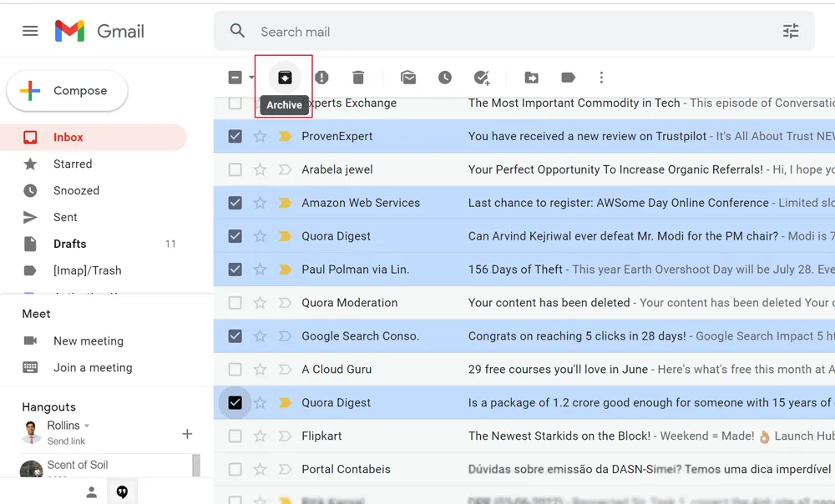
Task: Select the Flipkart email checkbox
Action: [235, 436]
